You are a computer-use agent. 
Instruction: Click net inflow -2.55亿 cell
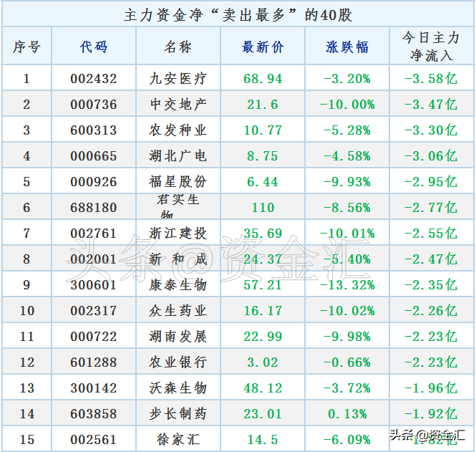431,234
